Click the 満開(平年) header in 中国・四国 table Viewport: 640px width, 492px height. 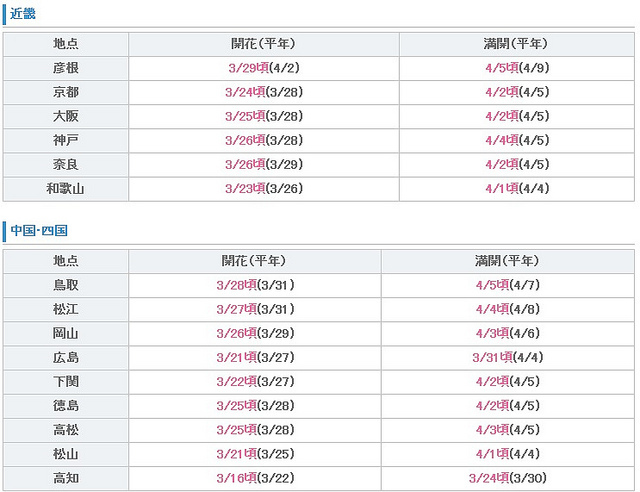pos(507,261)
